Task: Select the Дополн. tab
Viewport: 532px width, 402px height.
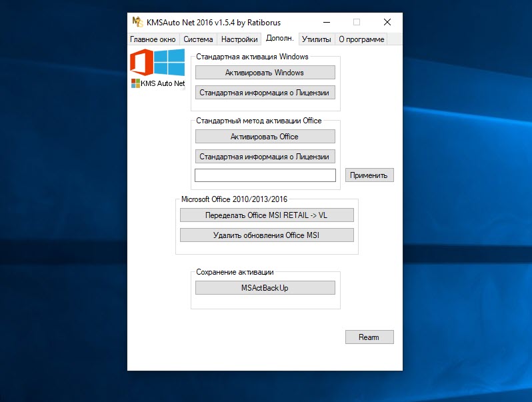Action: (x=279, y=39)
